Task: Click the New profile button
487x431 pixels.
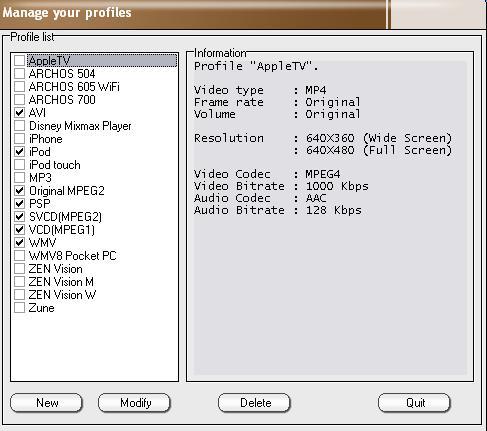Action: coord(47,403)
